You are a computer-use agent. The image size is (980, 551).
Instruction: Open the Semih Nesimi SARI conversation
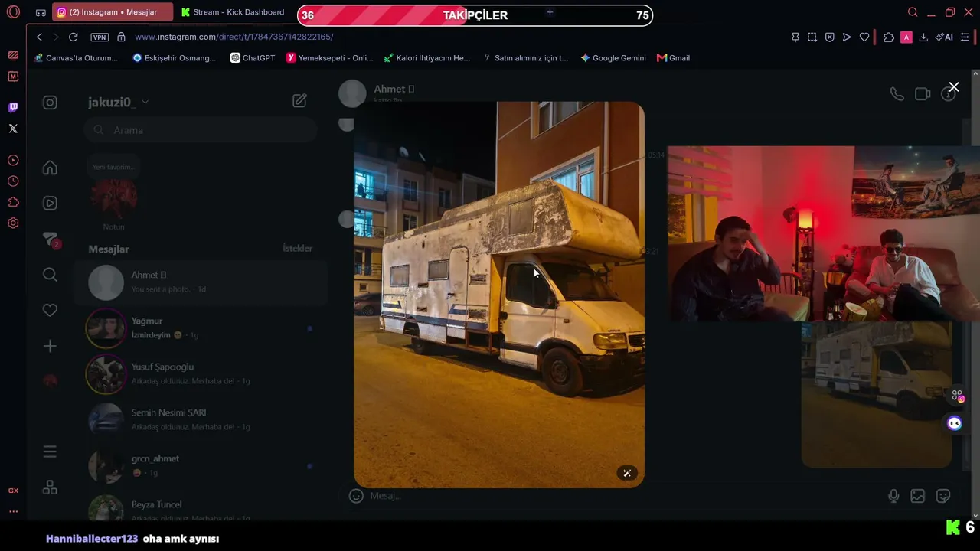tap(201, 420)
